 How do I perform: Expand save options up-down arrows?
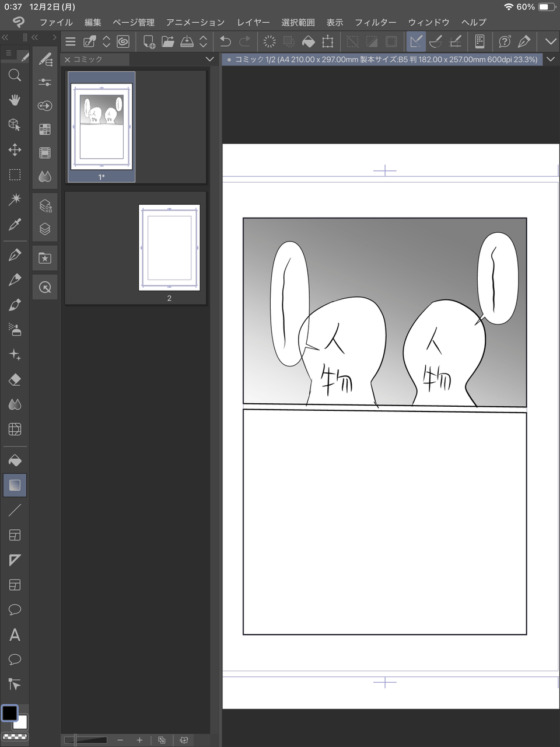(x=203, y=41)
